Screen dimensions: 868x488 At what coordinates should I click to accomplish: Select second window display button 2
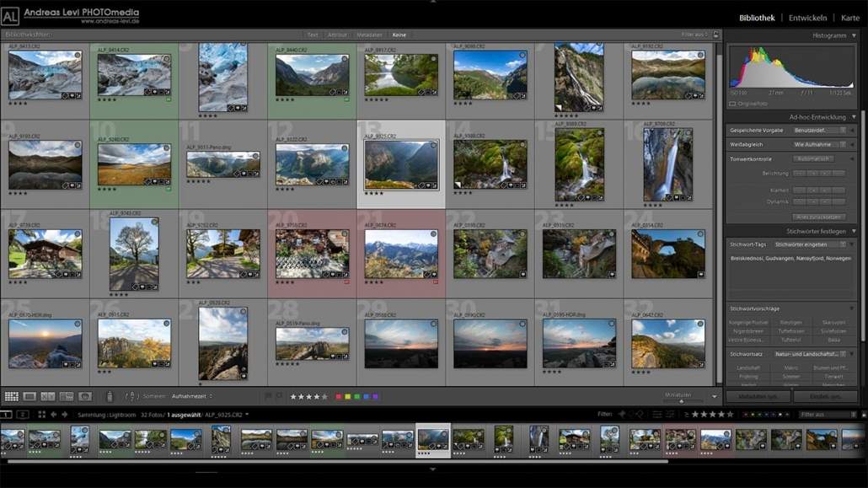pyautogui.click(x=23, y=415)
